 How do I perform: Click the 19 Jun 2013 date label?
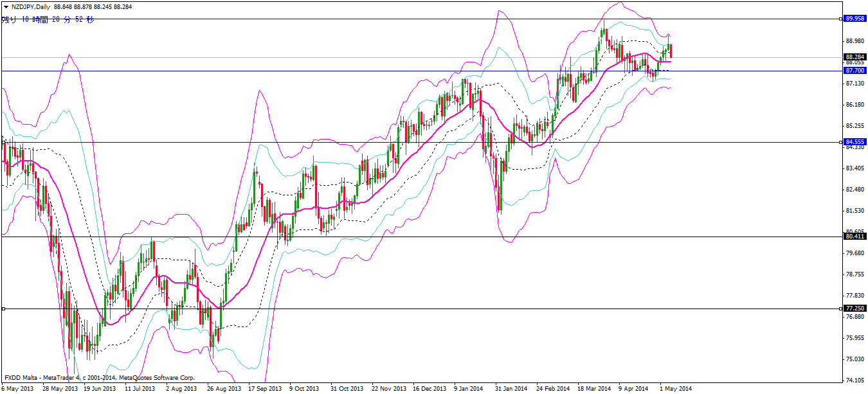[100, 389]
